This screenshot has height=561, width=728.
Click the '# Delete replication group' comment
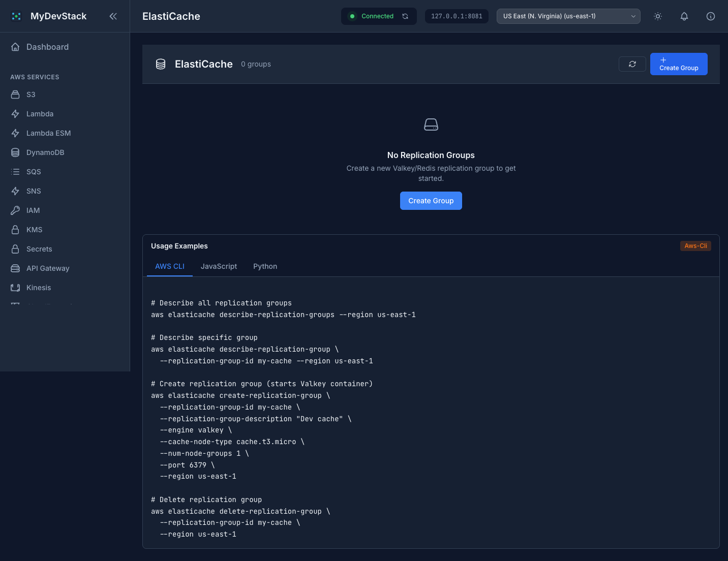point(206,500)
